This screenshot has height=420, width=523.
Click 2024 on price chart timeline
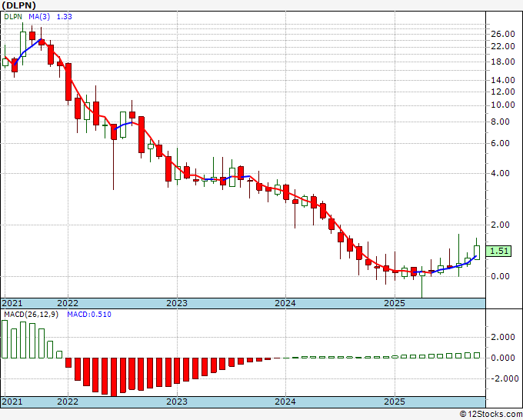[x=285, y=303]
